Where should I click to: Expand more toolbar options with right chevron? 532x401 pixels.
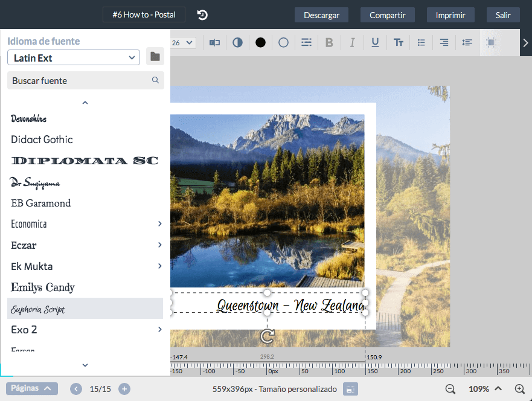click(525, 42)
